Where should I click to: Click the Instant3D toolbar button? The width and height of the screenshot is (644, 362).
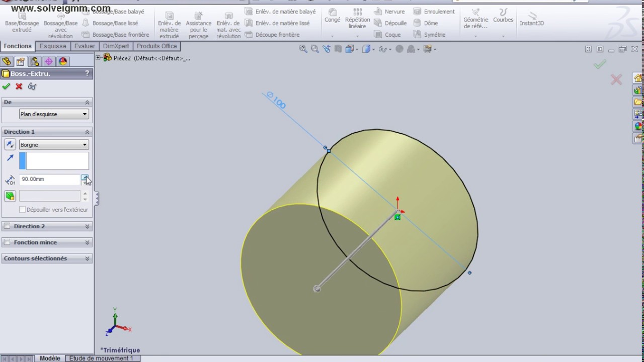pyautogui.click(x=532, y=20)
